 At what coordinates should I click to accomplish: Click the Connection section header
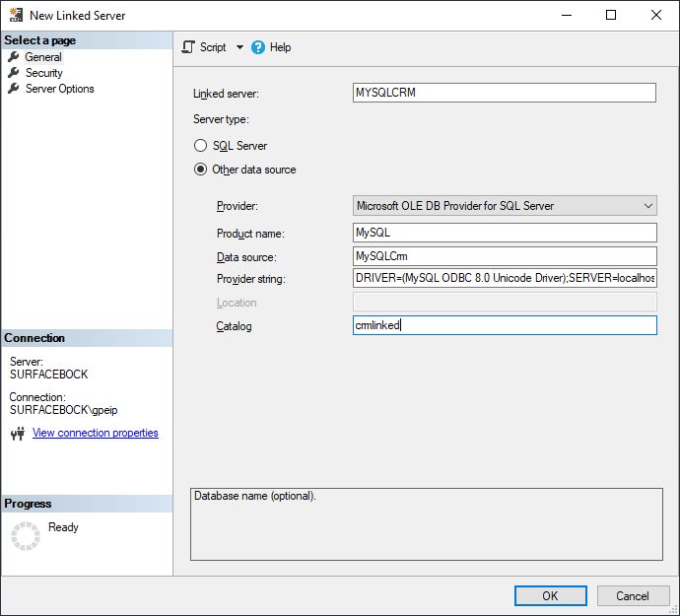87,338
